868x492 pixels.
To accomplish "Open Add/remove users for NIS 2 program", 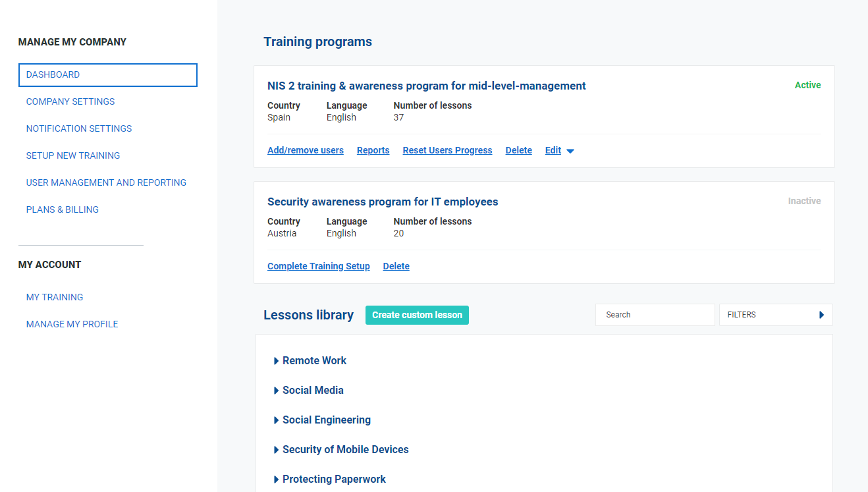I will coord(305,150).
